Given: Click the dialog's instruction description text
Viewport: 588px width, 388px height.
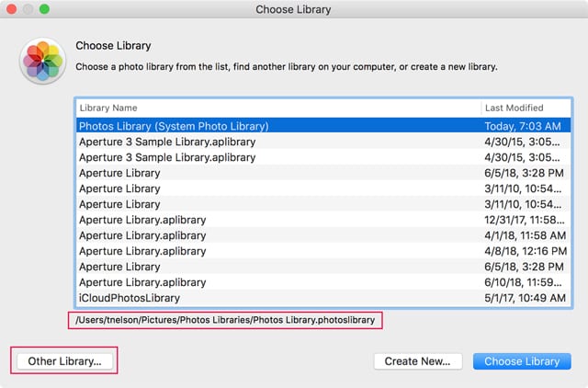Looking at the screenshot, I should pyautogui.click(x=286, y=66).
